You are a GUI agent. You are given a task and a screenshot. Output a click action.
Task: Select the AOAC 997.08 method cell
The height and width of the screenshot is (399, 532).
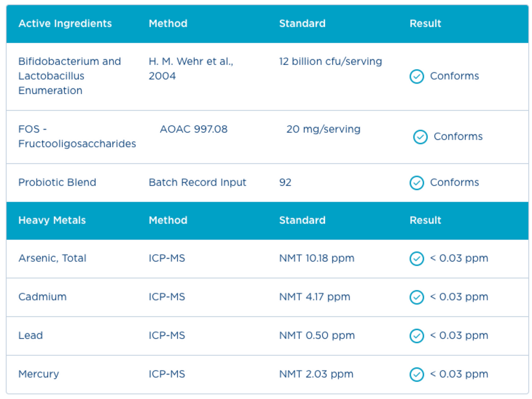tap(194, 129)
